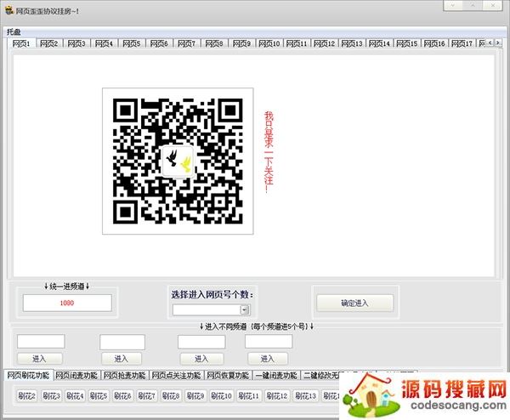Switch to the 网页14 tab
Image resolution: width=510 pixels, height=420 pixels.
coord(379,43)
